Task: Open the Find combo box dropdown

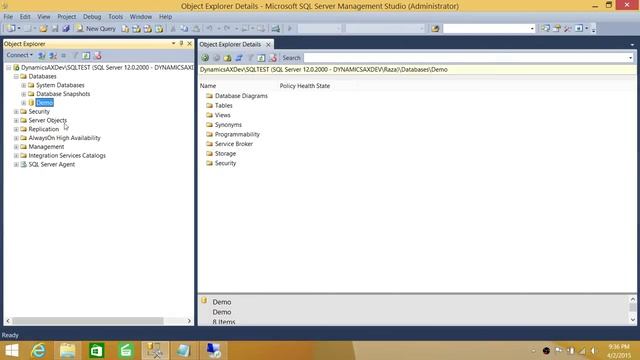Action: pyautogui.click(x=532, y=29)
